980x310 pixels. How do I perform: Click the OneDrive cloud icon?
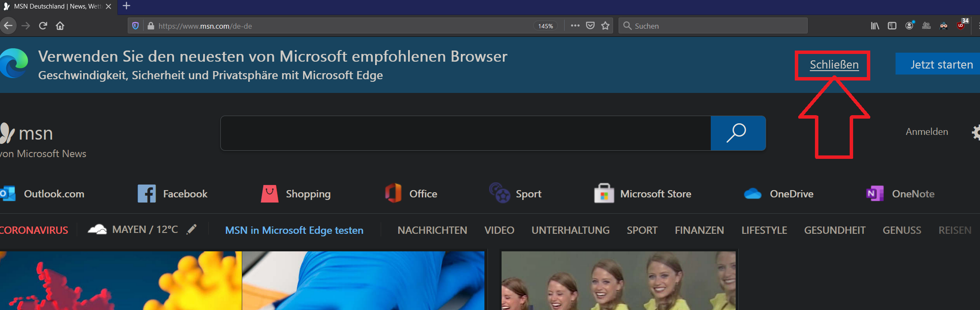[753, 194]
